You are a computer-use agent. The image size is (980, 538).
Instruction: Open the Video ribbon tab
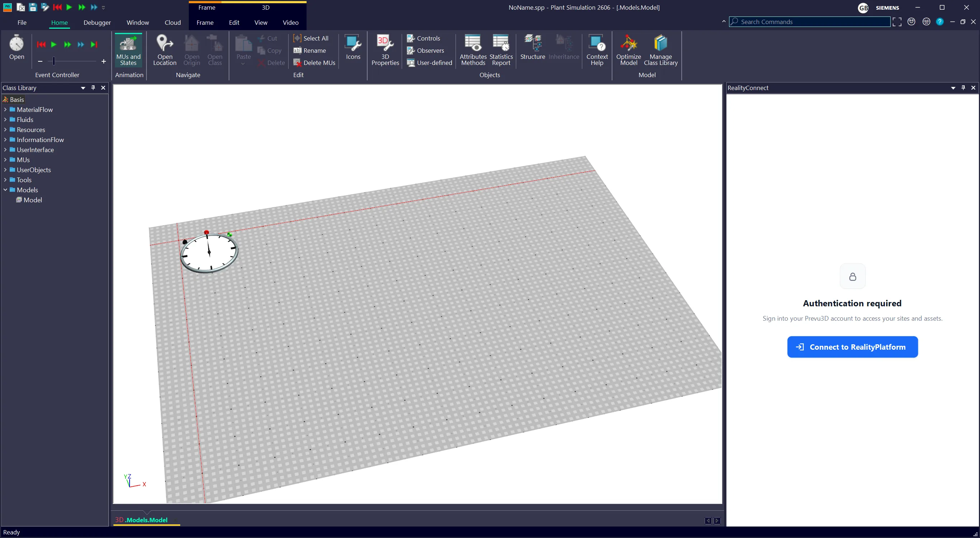click(x=291, y=23)
